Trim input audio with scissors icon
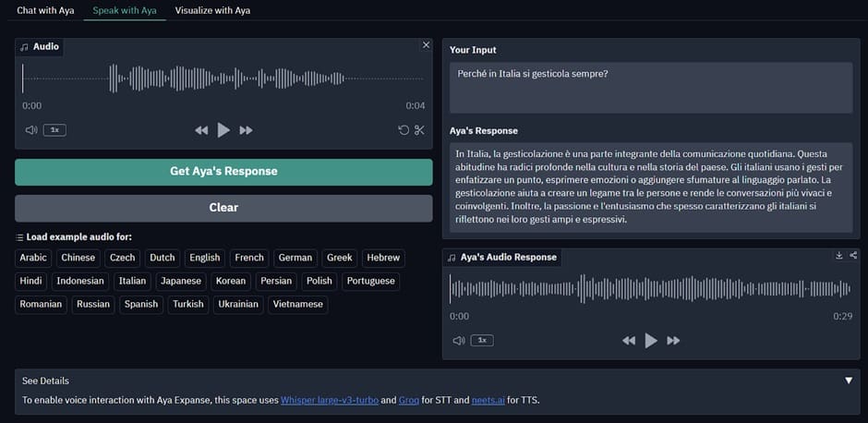 (419, 130)
